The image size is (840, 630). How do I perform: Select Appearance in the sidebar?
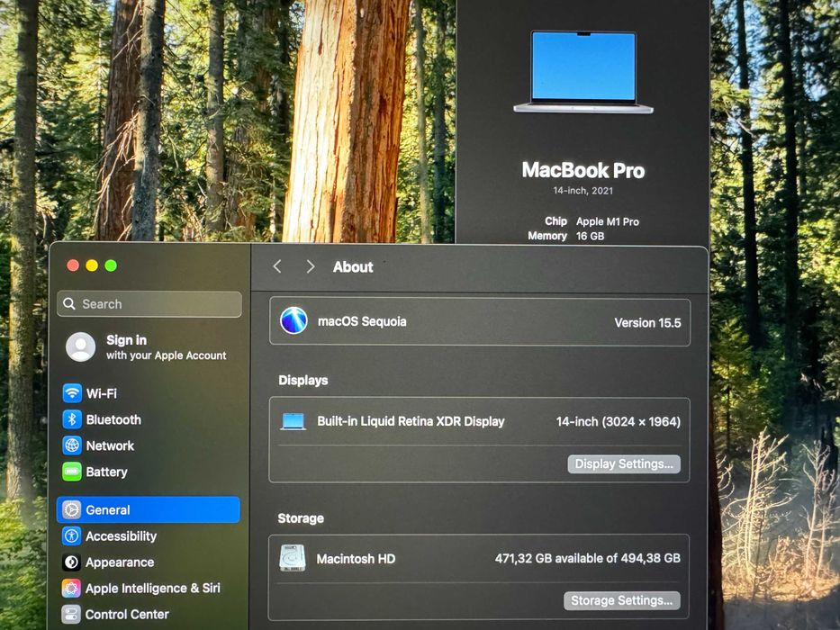(x=149, y=562)
